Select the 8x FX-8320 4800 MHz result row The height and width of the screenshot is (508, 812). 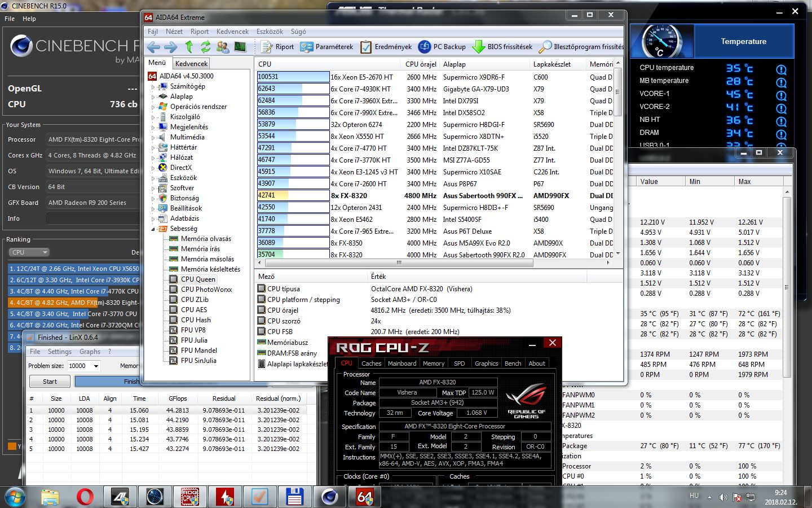point(435,196)
